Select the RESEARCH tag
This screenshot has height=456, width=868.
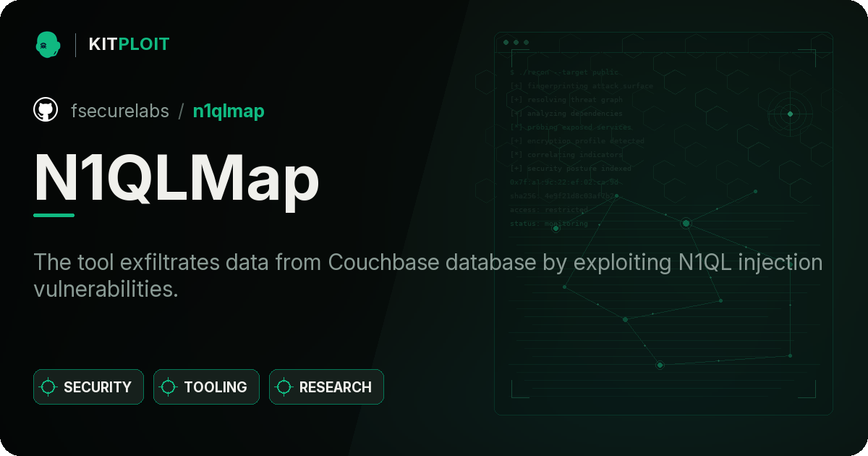tap(326, 387)
